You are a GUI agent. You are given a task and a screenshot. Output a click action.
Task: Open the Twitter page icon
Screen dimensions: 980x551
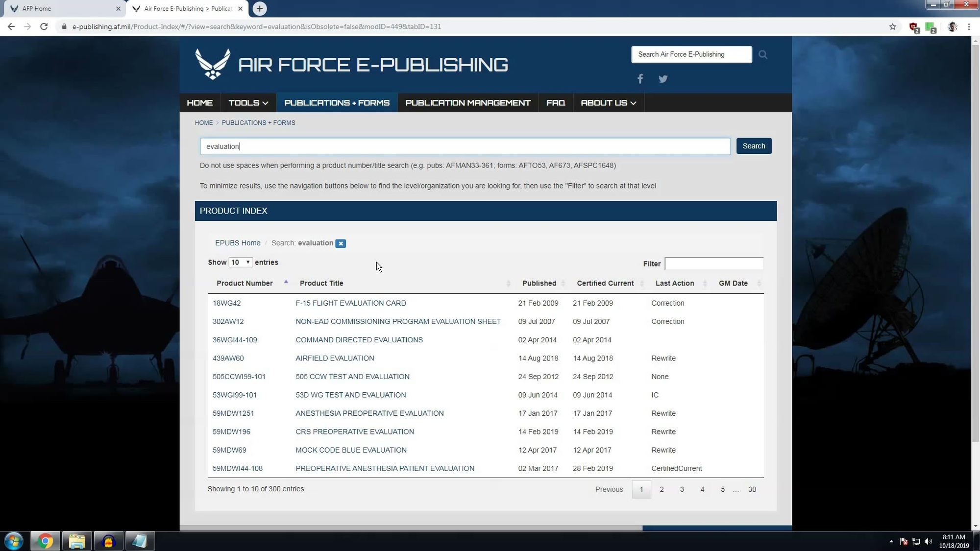pyautogui.click(x=663, y=79)
